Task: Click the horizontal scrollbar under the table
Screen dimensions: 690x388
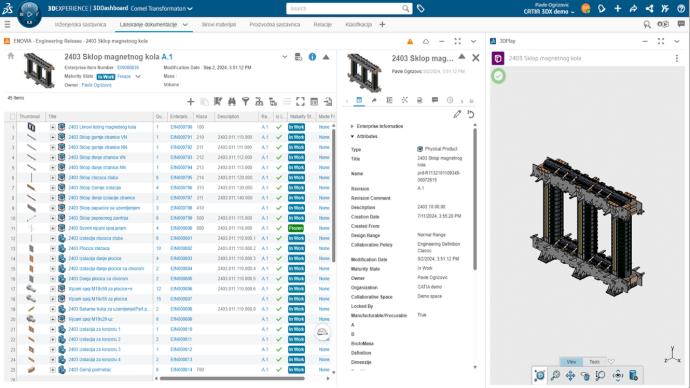Action: coord(232,378)
